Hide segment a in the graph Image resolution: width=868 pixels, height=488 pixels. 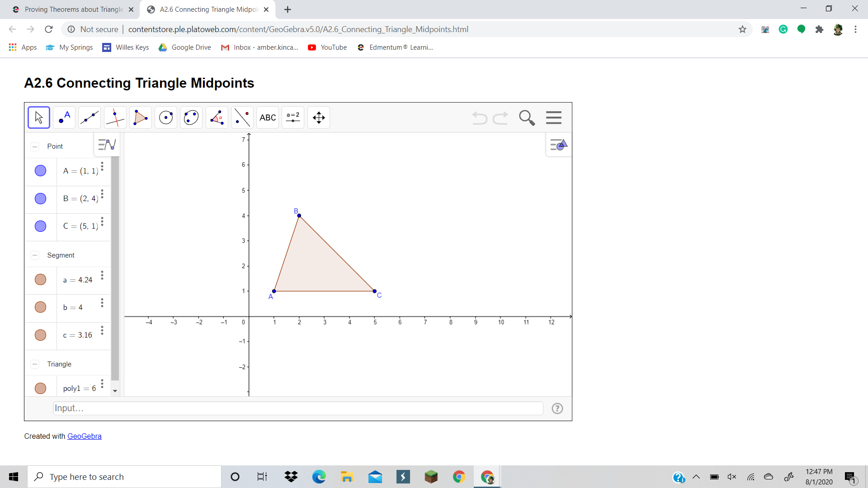click(x=40, y=279)
